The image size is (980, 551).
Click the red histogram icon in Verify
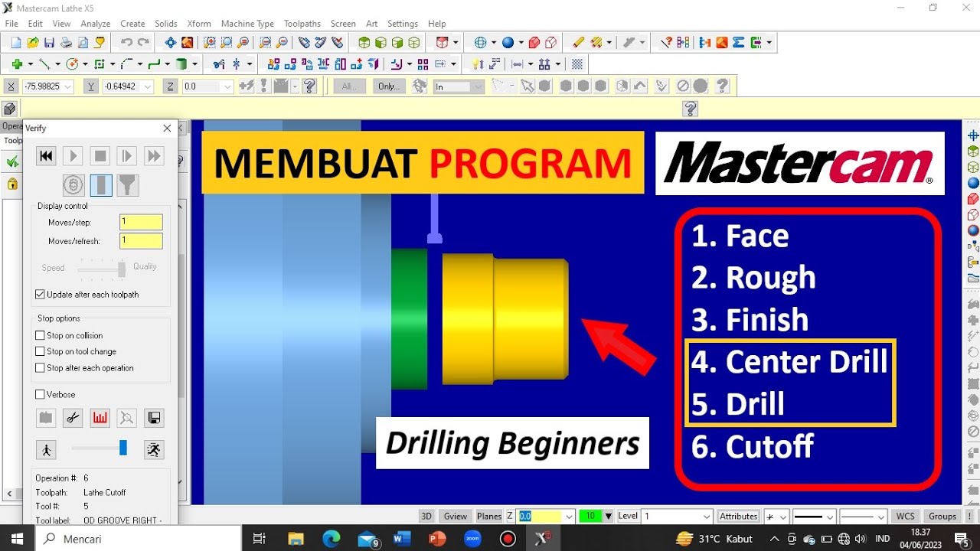pyautogui.click(x=100, y=418)
